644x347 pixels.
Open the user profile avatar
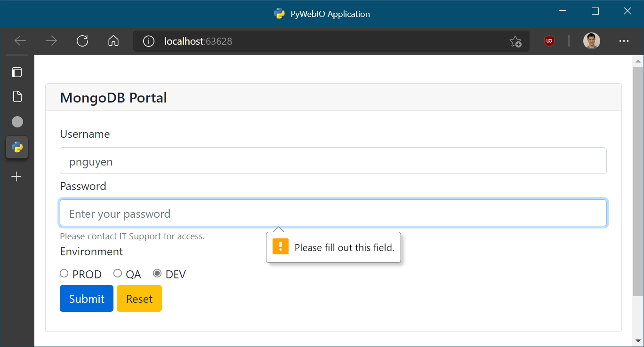pyautogui.click(x=592, y=41)
